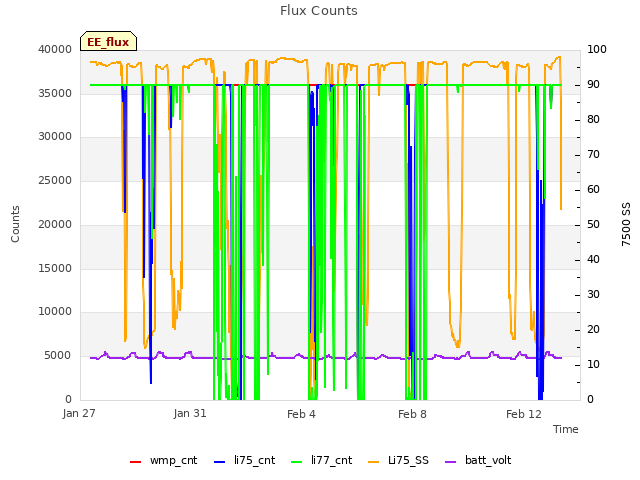
Task: Click the 60 right axis tick label
Action: (593, 189)
